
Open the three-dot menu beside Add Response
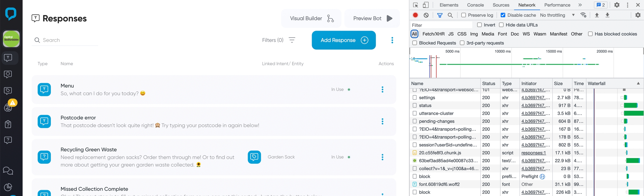click(x=392, y=40)
